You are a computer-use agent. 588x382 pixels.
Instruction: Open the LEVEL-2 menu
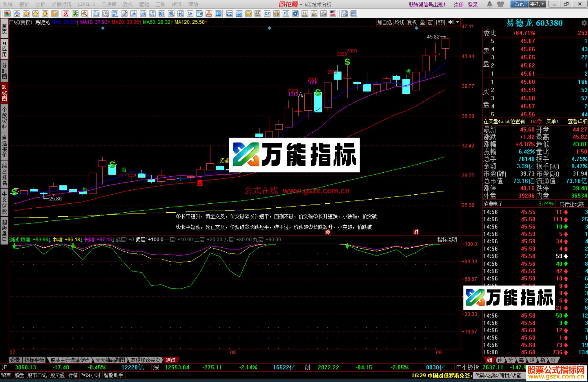(x=87, y=4)
